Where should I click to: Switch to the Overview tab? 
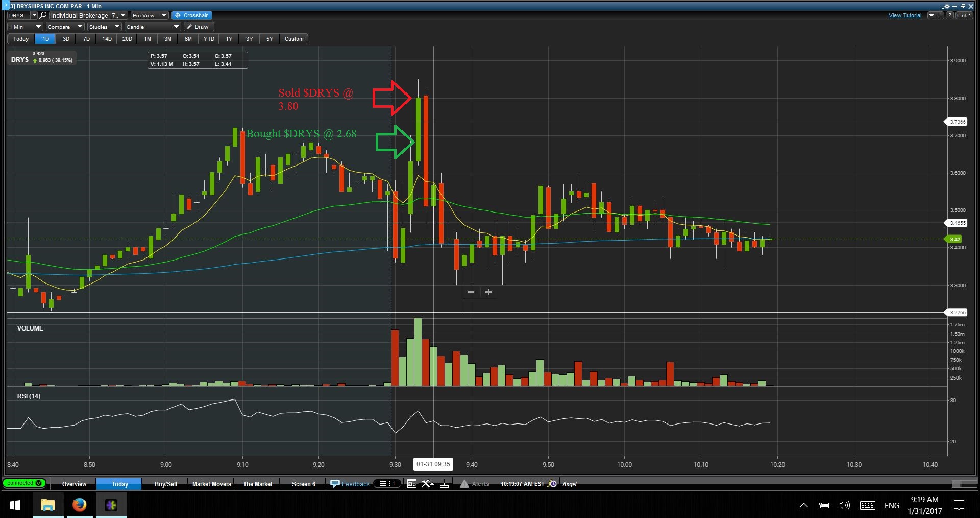[x=74, y=484]
